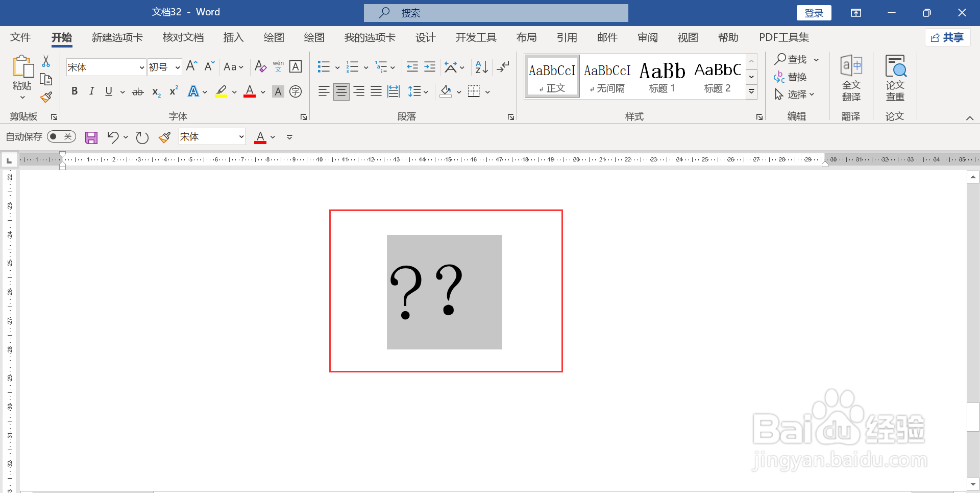This screenshot has height=493, width=980.
Task: Apply character border icon
Action: (296, 66)
